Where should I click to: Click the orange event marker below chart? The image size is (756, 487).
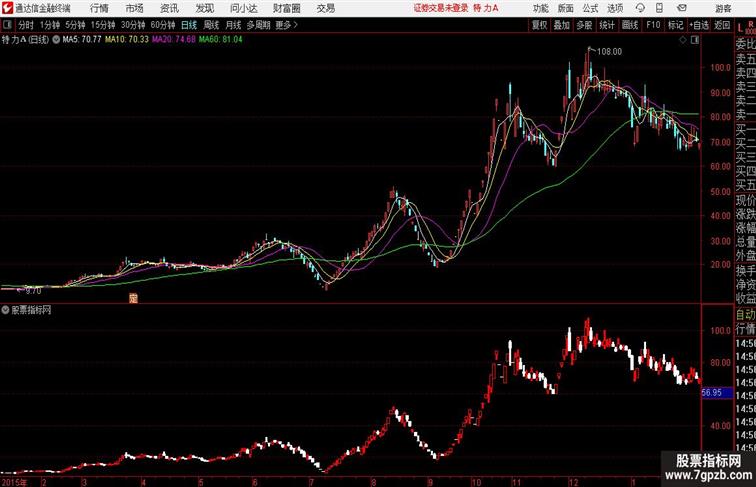(134, 298)
